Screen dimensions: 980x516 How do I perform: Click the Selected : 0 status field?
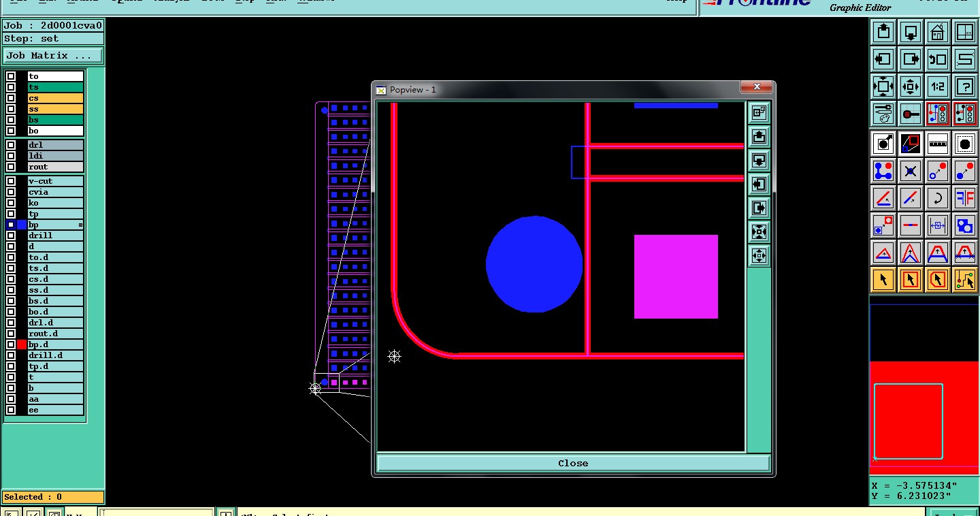pyautogui.click(x=53, y=497)
